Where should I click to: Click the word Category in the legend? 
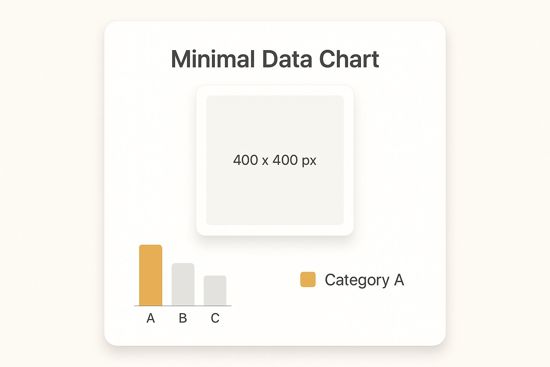pos(357,280)
